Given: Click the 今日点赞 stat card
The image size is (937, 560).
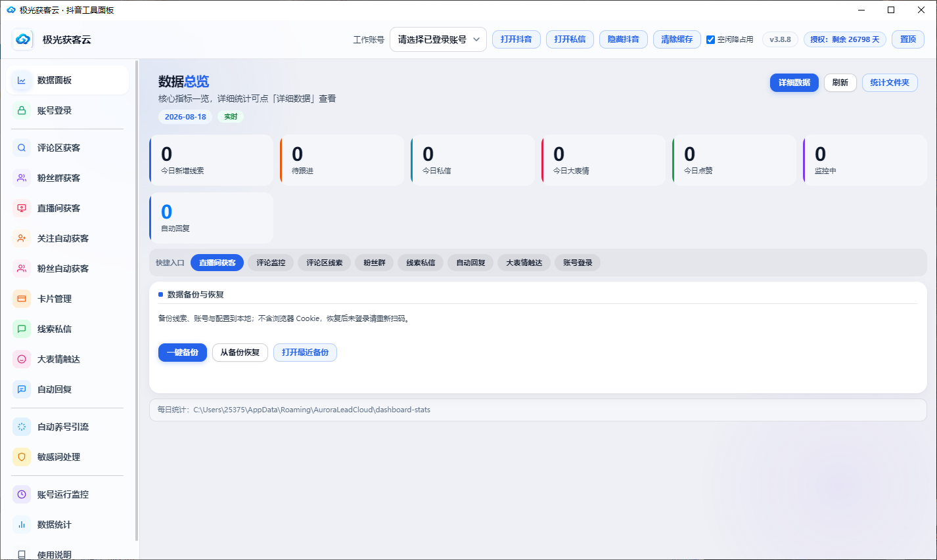Looking at the screenshot, I should click(735, 160).
